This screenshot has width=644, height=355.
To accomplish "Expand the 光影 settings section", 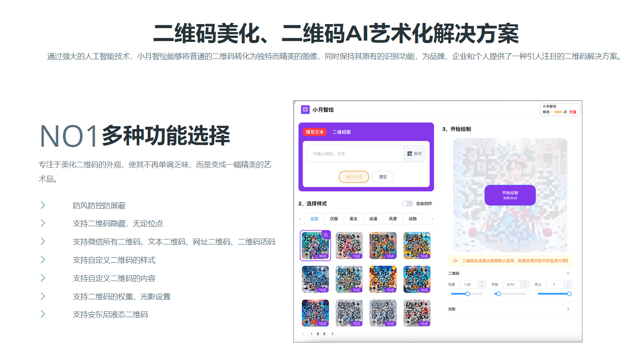I will tap(568, 309).
